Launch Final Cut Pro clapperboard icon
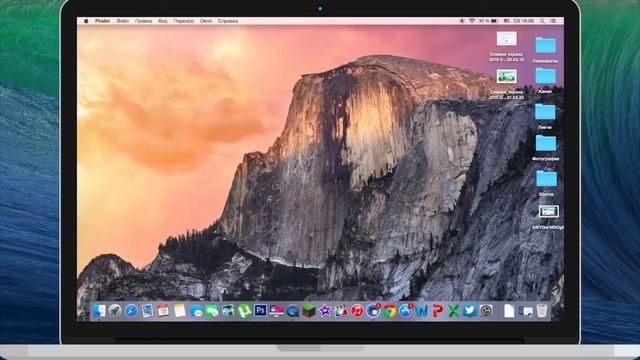This screenshot has height=360, width=640. [x=341, y=311]
